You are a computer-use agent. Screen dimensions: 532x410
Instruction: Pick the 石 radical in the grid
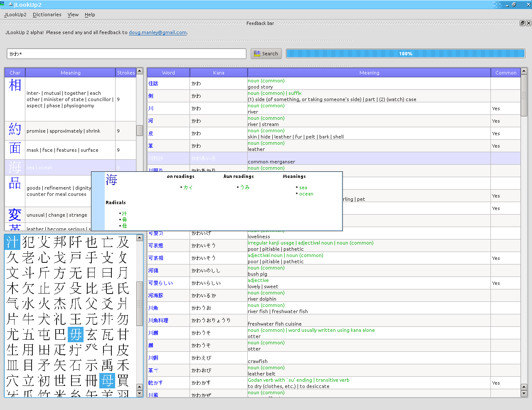click(x=76, y=365)
